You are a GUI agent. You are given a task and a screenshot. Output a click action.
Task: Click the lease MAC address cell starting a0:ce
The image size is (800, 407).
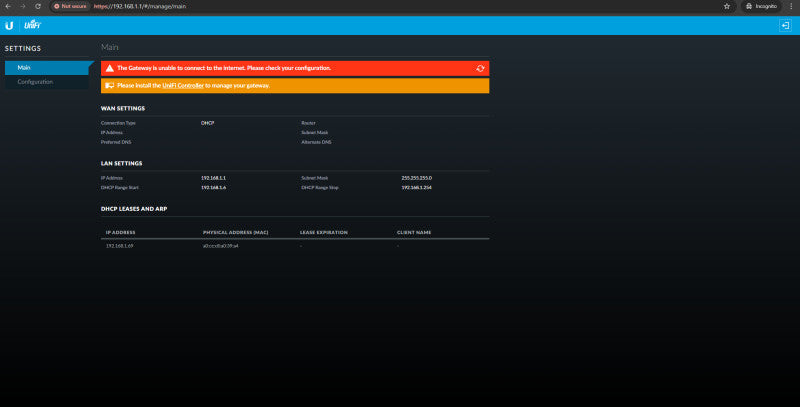click(220, 246)
